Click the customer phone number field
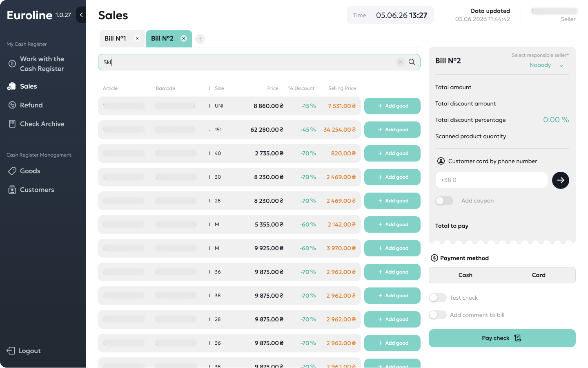Screen dimensions: 588x368 [x=492, y=180]
